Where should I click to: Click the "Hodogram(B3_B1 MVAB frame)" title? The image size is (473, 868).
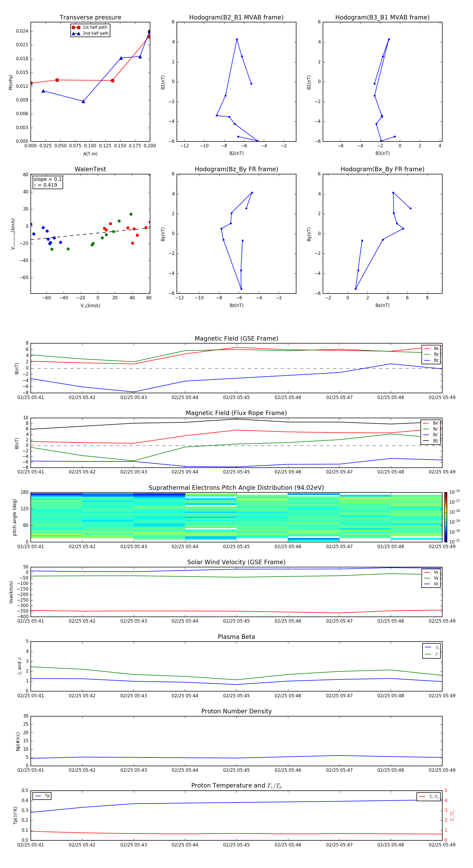[x=382, y=17]
